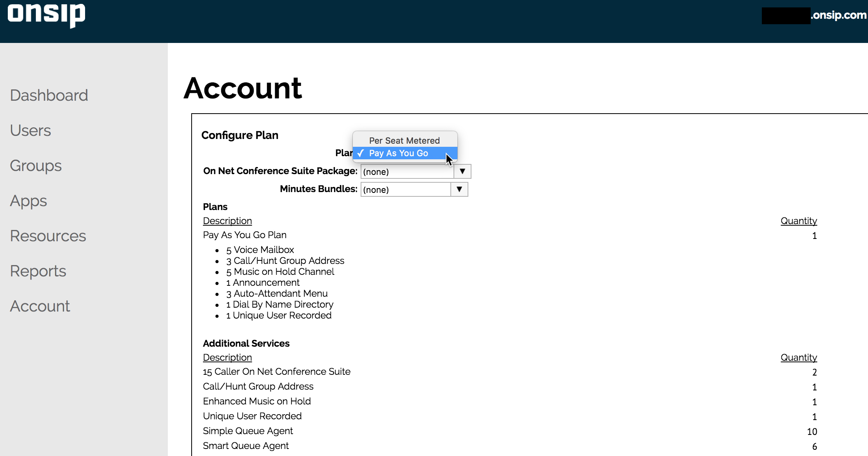Image resolution: width=868 pixels, height=456 pixels.
Task: Click Plans Description column header
Action: (228, 221)
